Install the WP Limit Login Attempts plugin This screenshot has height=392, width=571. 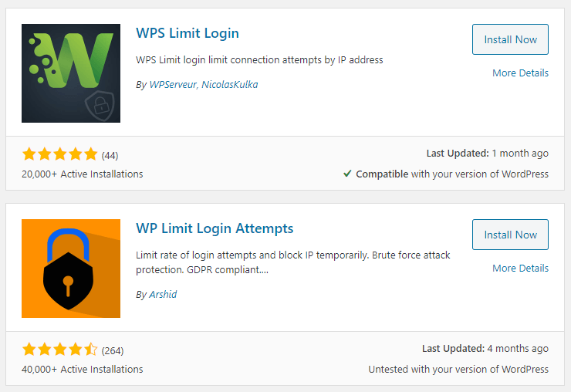click(510, 235)
